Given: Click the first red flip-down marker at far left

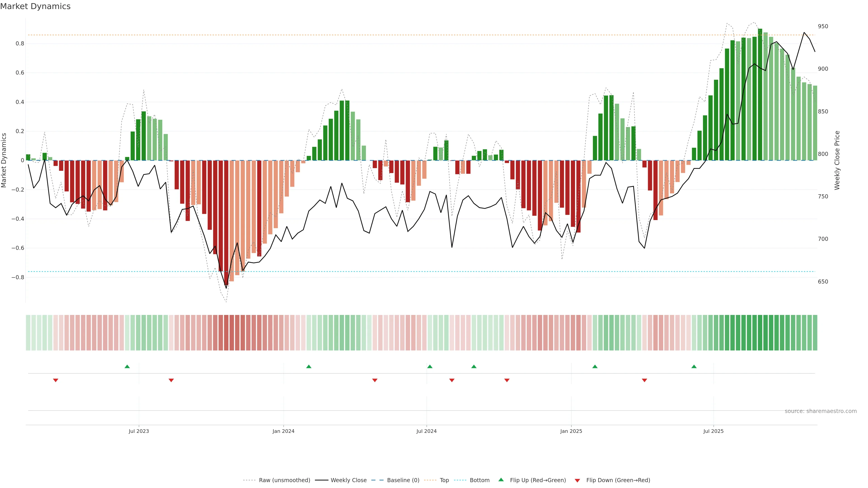Looking at the screenshot, I should (56, 380).
